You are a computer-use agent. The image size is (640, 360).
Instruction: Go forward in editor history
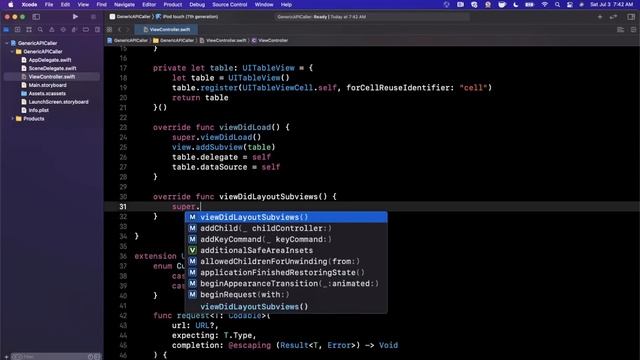coord(128,30)
